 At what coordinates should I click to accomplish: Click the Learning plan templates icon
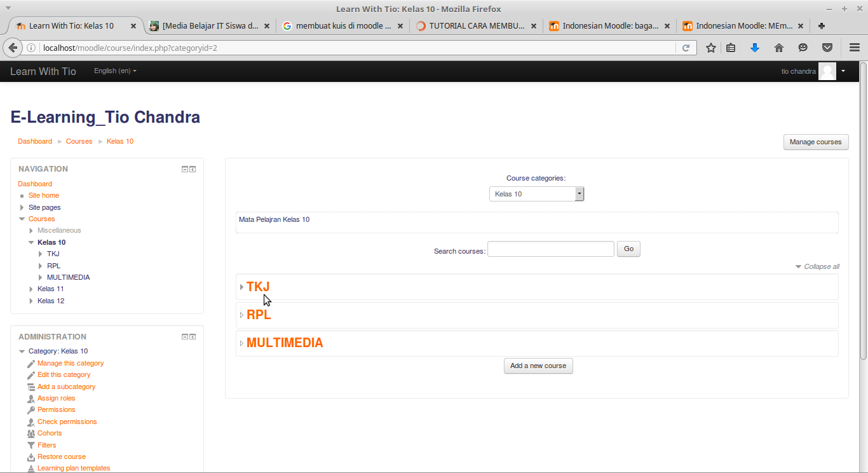(x=31, y=468)
